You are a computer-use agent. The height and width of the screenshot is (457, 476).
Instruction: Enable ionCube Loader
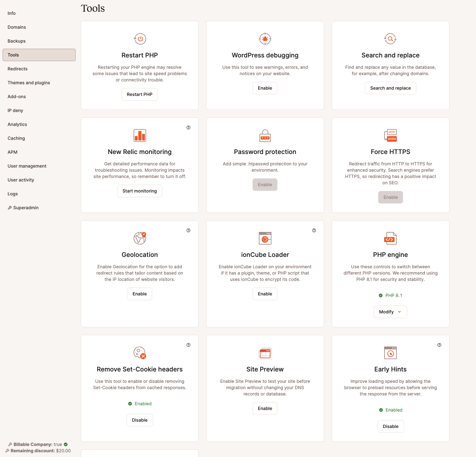coord(265,294)
